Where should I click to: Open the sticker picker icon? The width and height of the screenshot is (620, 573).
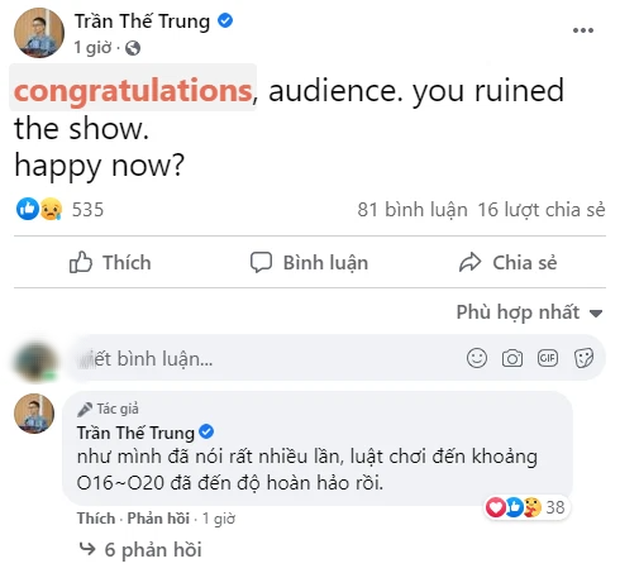point(584,357)
